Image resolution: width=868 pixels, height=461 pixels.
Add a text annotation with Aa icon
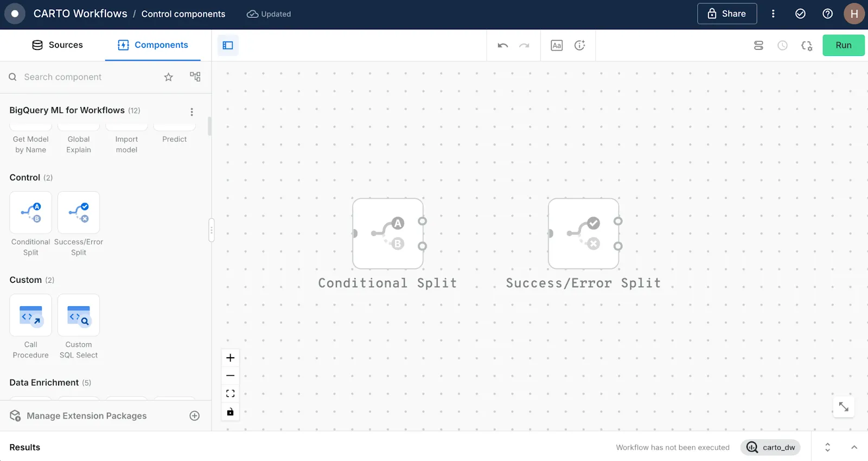557,46
